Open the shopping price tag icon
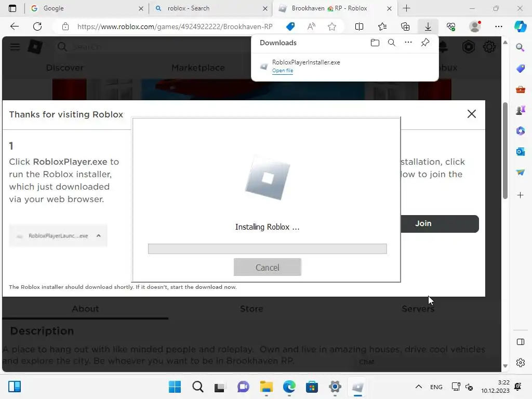The height and width of the screenshot is (399, 532). point(290,26)
